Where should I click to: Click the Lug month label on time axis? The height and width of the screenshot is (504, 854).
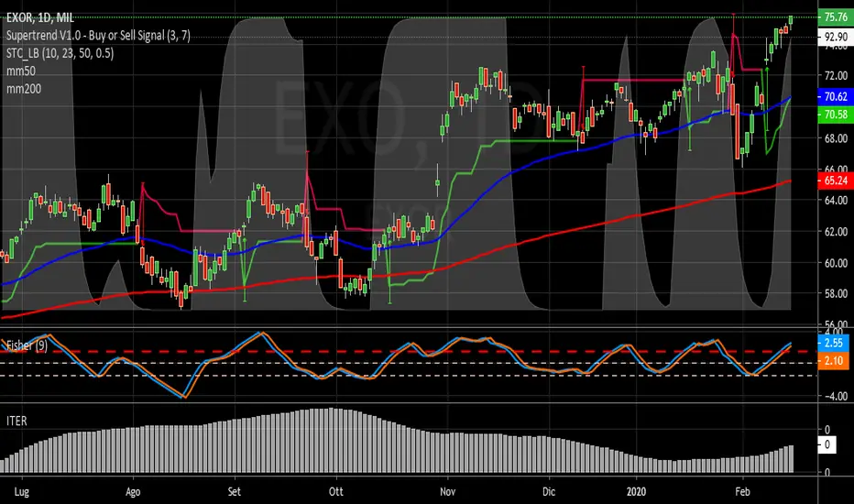[21, 492]
